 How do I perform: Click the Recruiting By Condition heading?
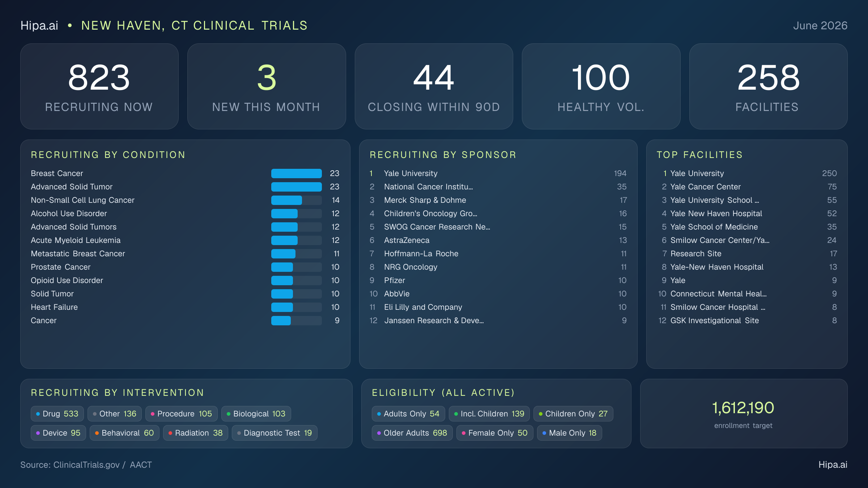point(108,155)
